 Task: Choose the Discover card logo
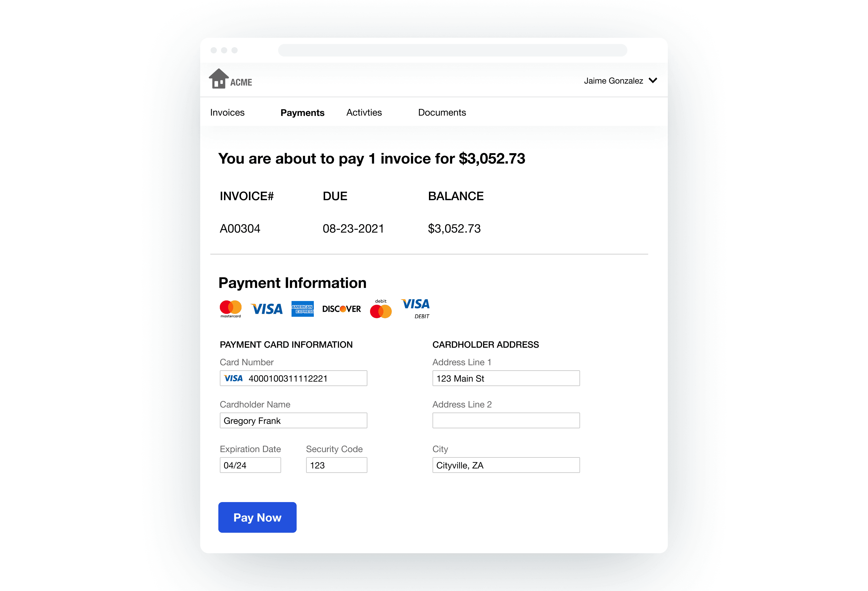[341, 309]
